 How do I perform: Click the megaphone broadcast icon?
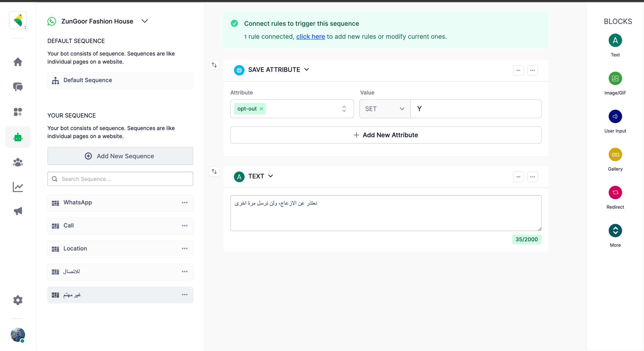18,211
